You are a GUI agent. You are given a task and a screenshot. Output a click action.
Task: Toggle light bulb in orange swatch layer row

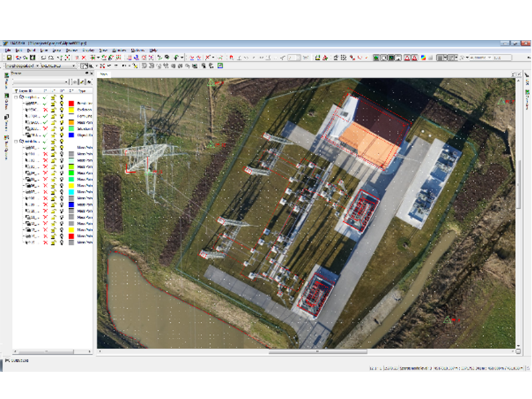[x=62, y=122]
